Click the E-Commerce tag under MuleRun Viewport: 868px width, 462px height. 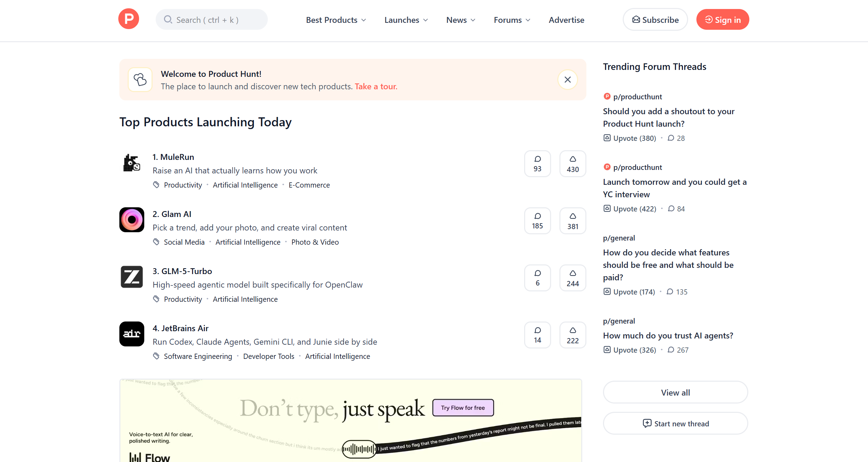click(x=309, y=185)
